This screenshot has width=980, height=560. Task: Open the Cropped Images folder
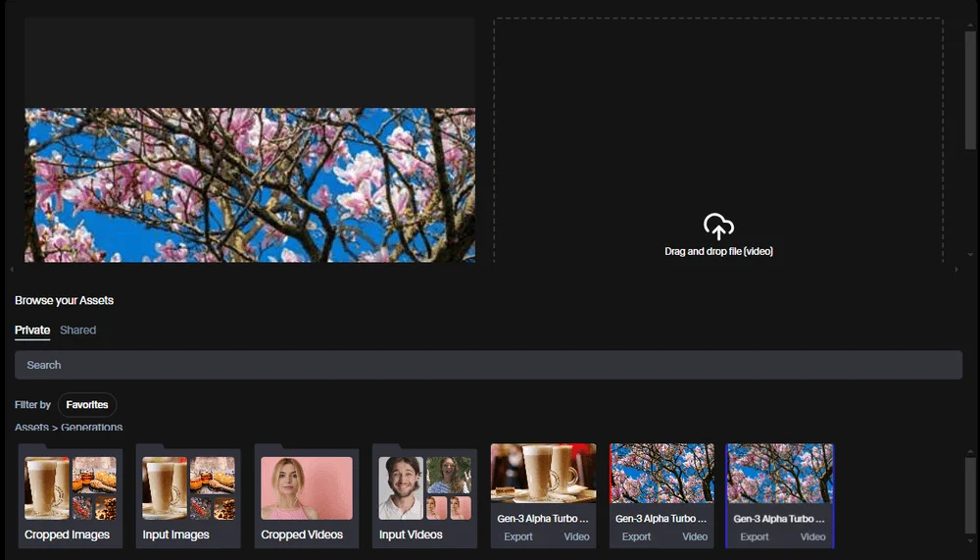pos(71,495)
